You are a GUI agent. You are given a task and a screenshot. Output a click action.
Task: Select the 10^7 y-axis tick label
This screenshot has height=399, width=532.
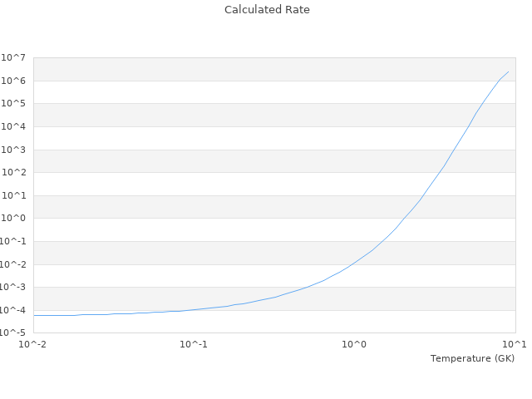tap(14, 57)
